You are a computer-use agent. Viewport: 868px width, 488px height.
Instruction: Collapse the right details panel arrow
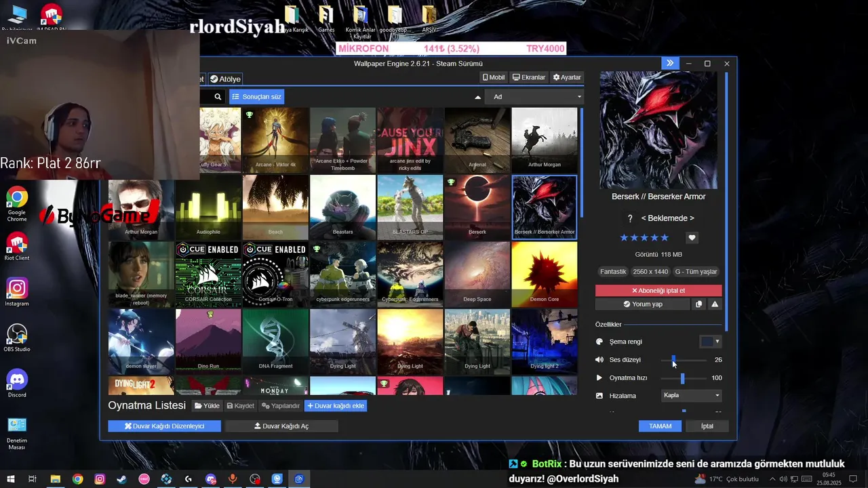point(670,63)
